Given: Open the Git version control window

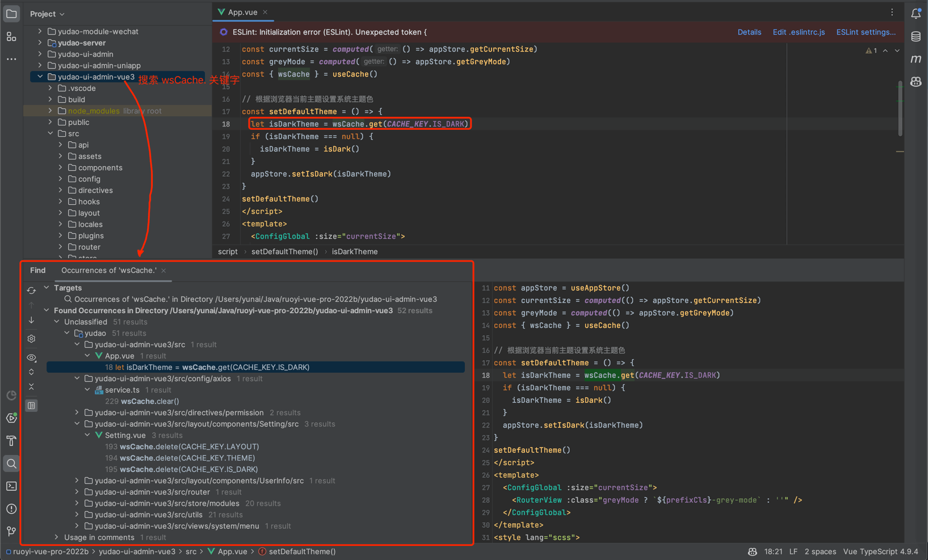Looking at the screenshot, I should 11,532.
